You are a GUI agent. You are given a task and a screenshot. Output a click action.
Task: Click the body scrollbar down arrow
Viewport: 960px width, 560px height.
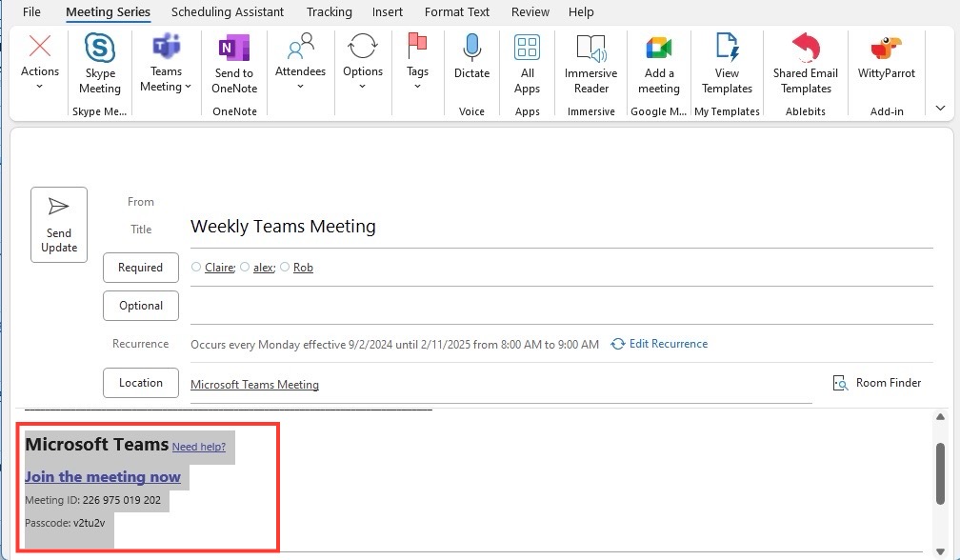point(940,551)
